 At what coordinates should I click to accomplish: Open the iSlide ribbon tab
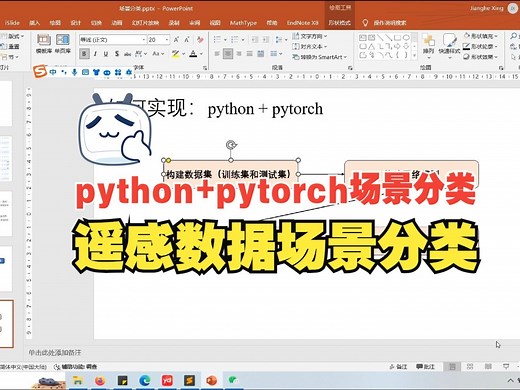12,23
